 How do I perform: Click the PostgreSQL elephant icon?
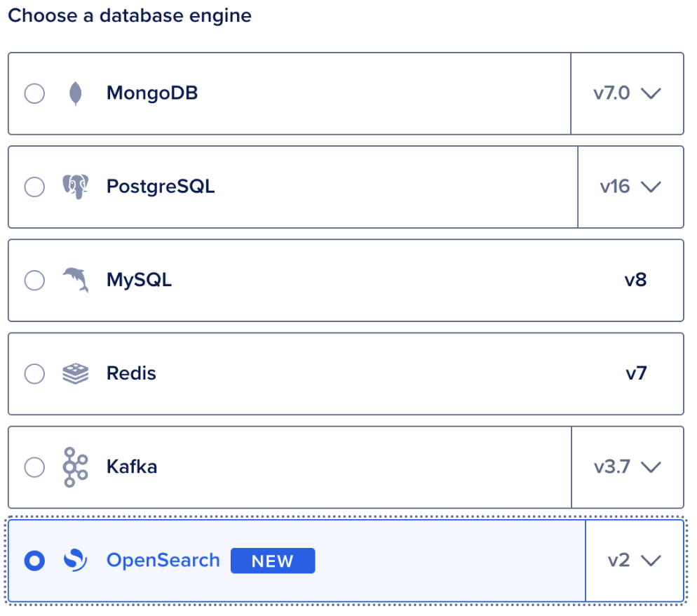coord(76,187)
